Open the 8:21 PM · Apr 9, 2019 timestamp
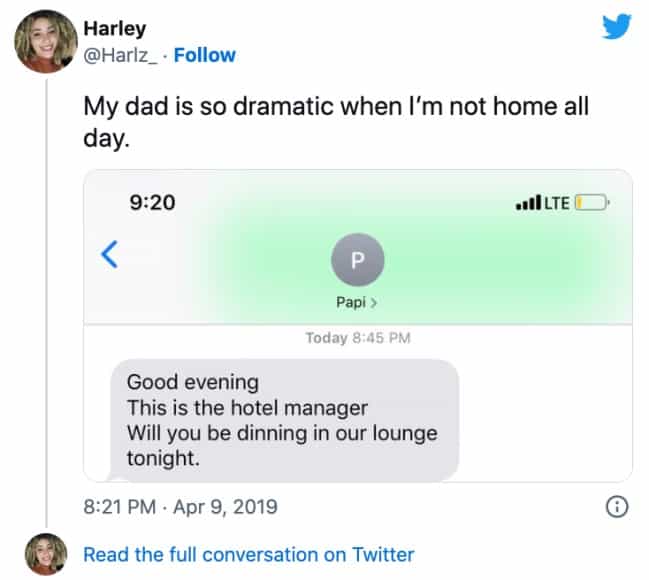Screen dimensions: 649x580 tap(180, 507)
